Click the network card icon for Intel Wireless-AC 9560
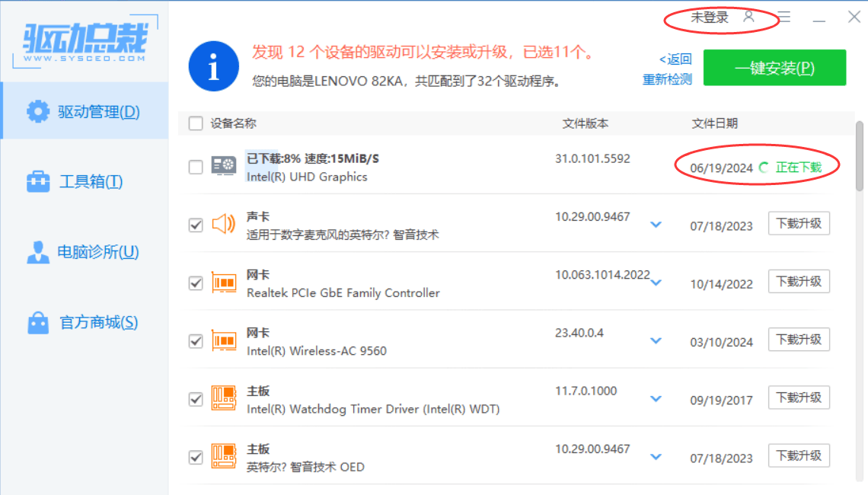 point(224,340)
